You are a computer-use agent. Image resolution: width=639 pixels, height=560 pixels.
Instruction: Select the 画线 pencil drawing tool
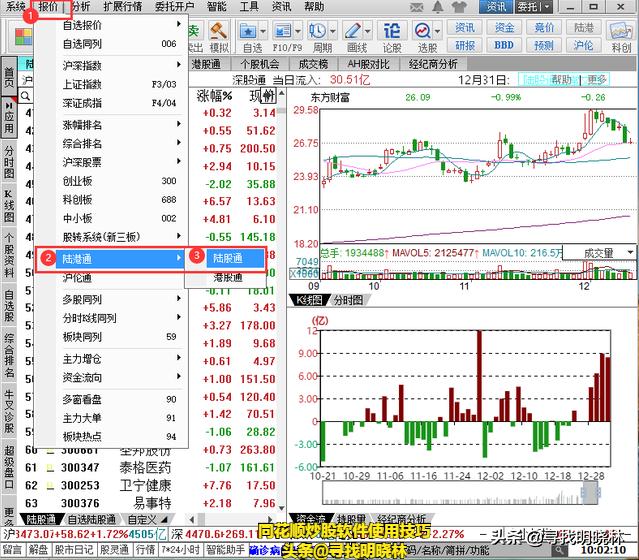pos(353,31)
